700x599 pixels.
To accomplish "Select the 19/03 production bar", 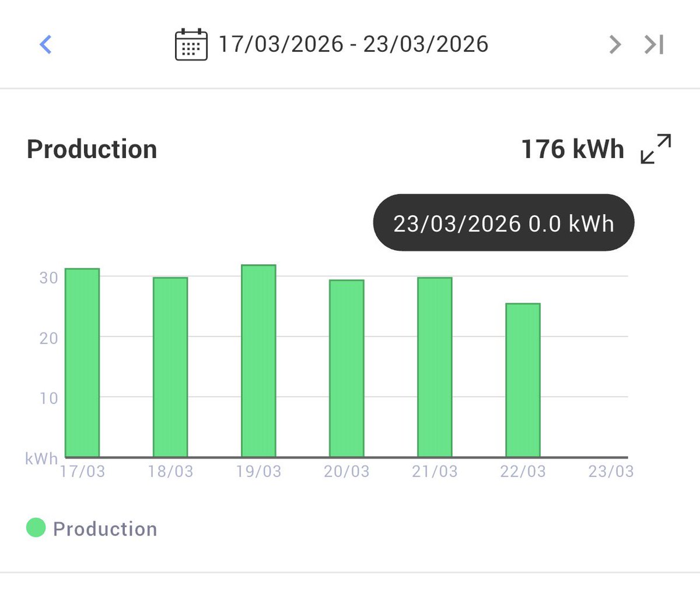I will coord(258,361).
